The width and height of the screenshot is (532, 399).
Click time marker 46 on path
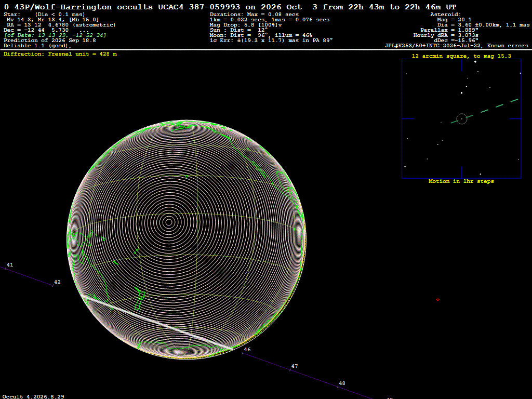[x=247, y=350]
